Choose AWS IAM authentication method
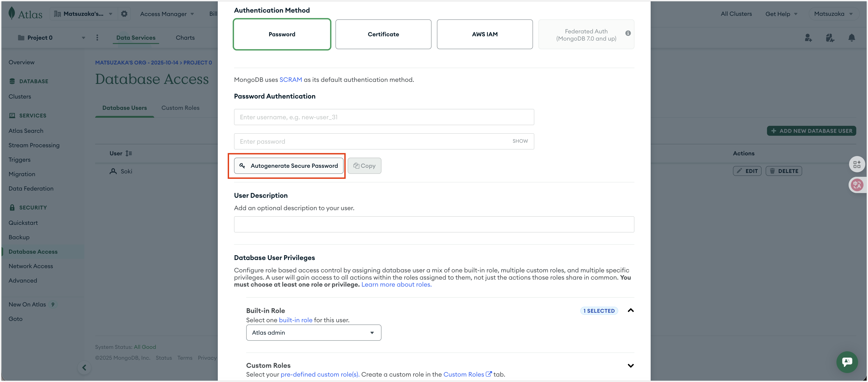The width and height of the screenshot is (868, 382). 485,35
